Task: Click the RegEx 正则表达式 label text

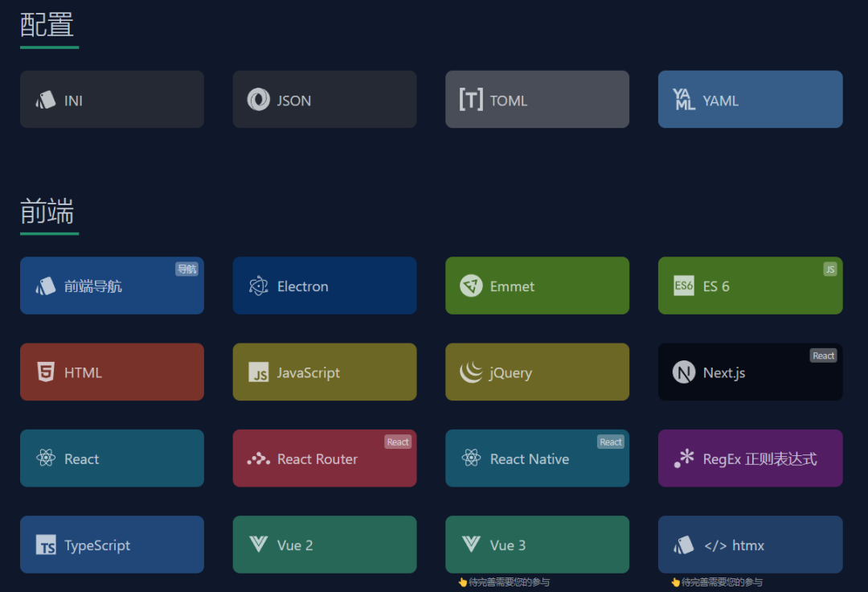Action: (x=759, y=459)
